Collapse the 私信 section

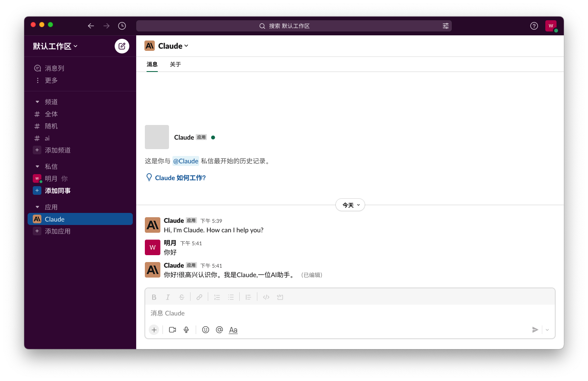tap(37, 167)
